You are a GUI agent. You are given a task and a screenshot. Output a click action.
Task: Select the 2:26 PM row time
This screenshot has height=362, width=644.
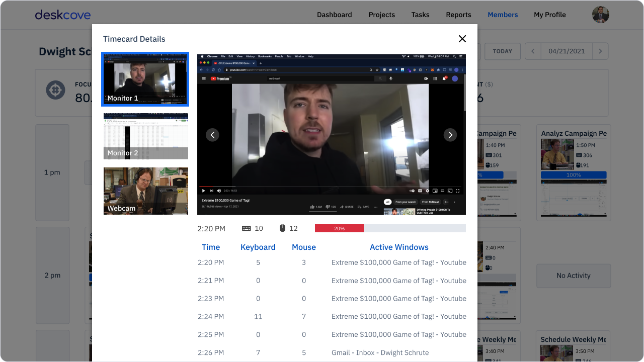point(211,352)
